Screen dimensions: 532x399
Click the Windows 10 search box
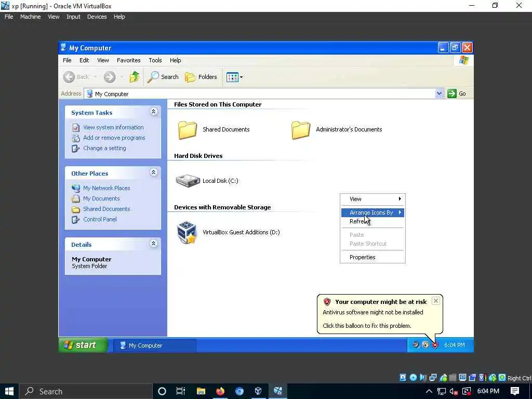point(86,391)
